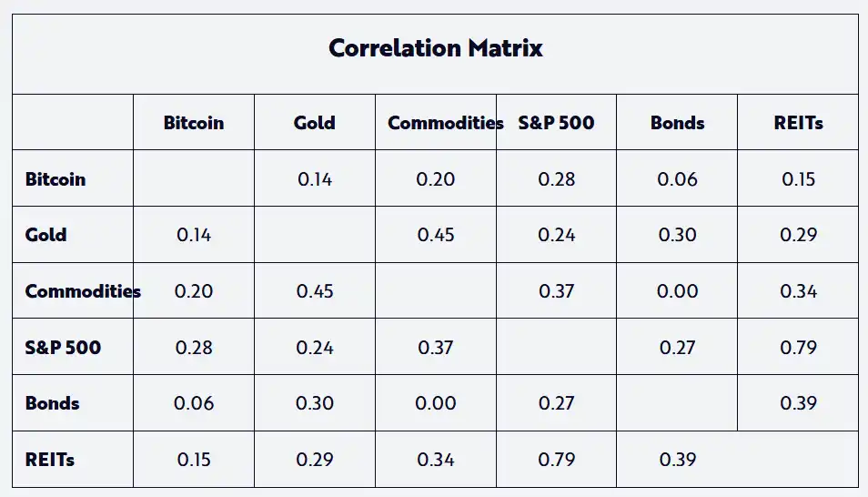Select the Commodities row label
Screen dimensions: 868x497
tap(83, 291)
